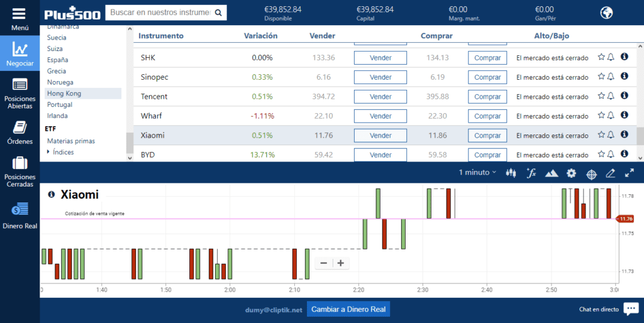The width and height of the screenshot is (644, 323).
Task: Open the 1 minuto timeframe dropdown
Action: click(x=477, y=172)
